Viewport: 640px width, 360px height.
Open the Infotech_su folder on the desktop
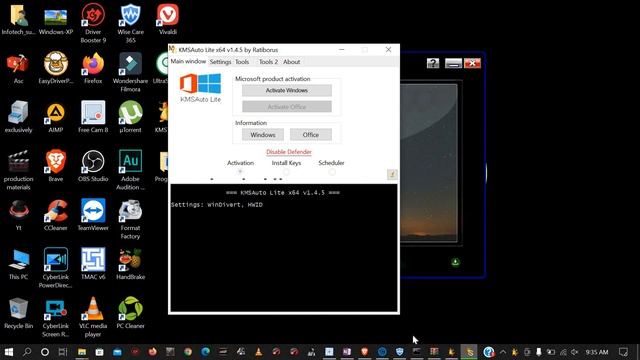click(18, 20)
